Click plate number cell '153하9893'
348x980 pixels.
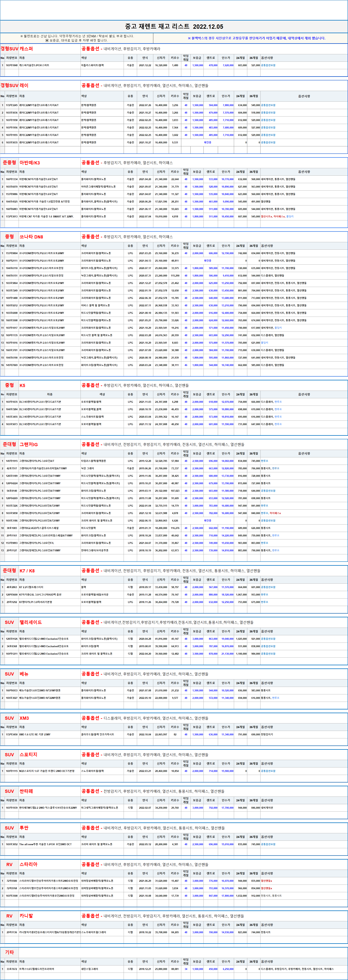[12, 543]
